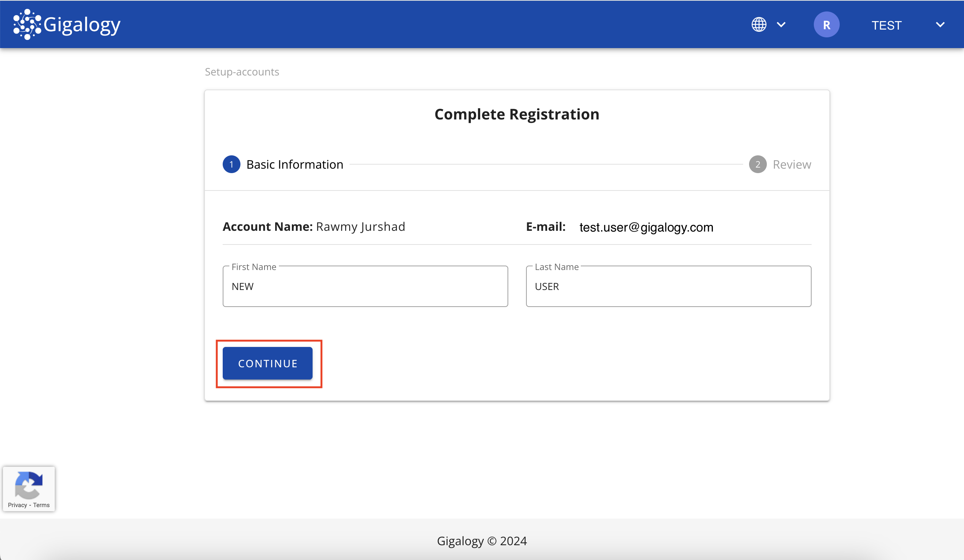The image size is (964, 560).
Task: Expand the language dropdown chevron
Action: pos(781,25)
